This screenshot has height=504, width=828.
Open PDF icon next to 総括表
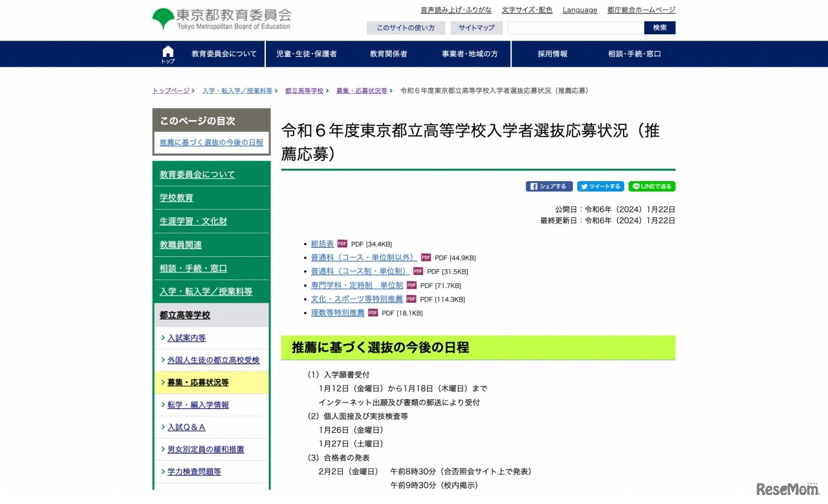pyautogui.click(x=341, y=243)
